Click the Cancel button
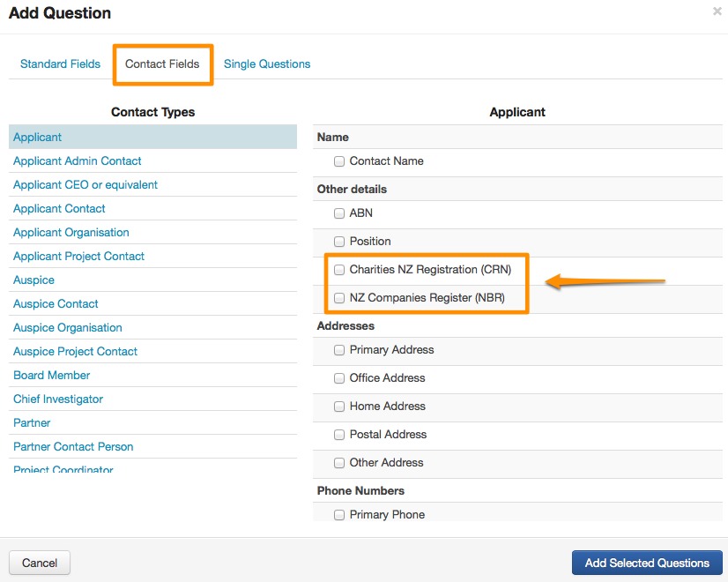Image resolution: width=728 pixels, height=582 pixels. 40,563
